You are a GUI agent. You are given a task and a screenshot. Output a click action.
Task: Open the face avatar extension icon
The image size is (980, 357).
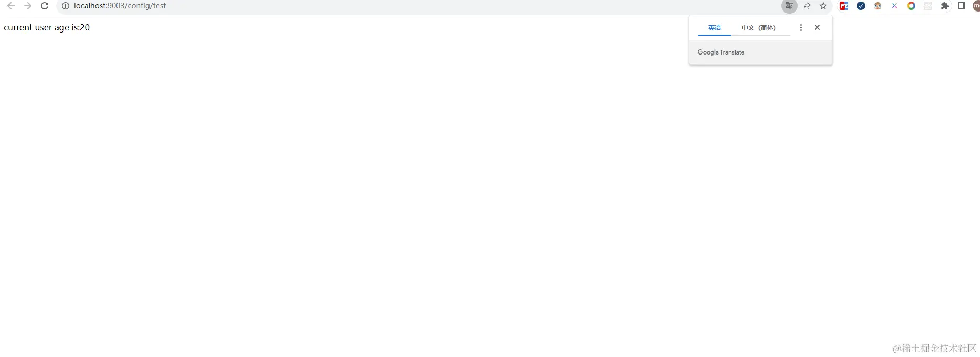878,6
